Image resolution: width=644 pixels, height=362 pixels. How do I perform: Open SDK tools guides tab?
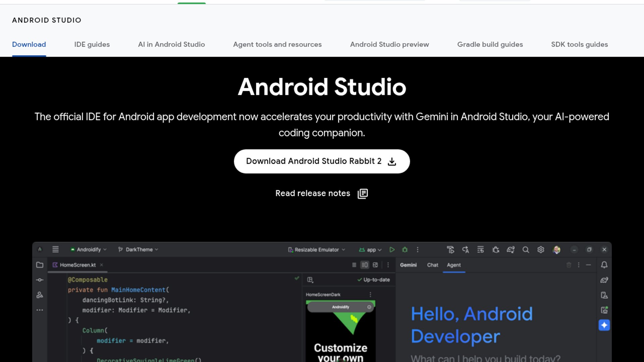coord(579,44)
